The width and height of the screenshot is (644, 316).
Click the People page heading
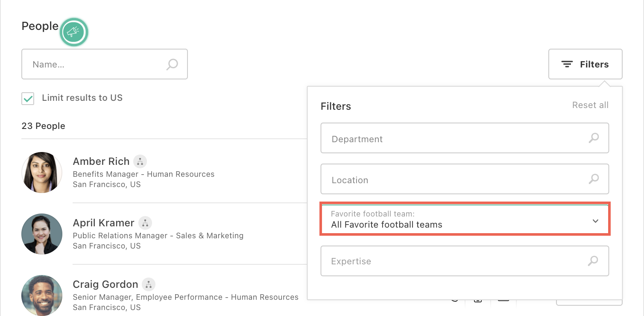coord(40,26)
